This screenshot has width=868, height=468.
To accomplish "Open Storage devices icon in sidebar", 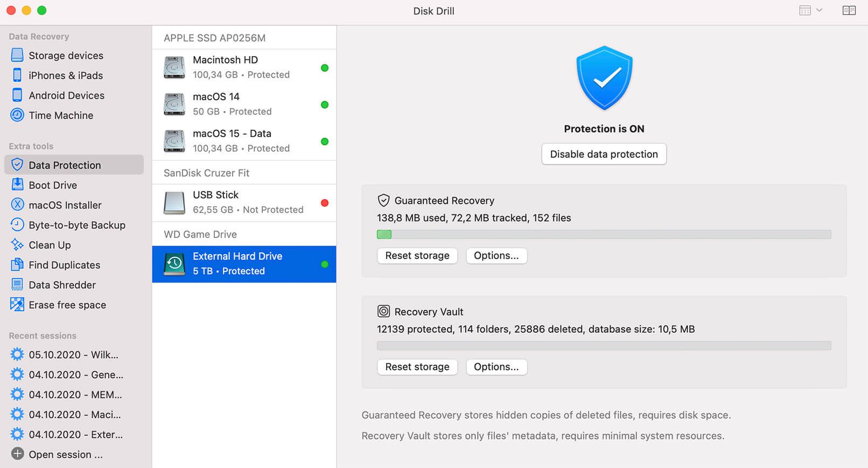I will point(17,55).
